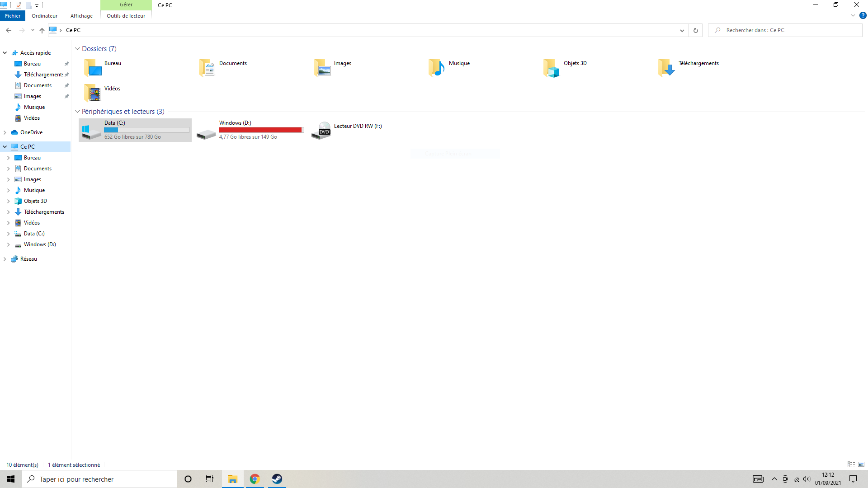Screen dimensions: 868x488
Task: Open the Lecteur DVD RW (F:) drive
Action: pyautogui.click(x=321, y=130)
